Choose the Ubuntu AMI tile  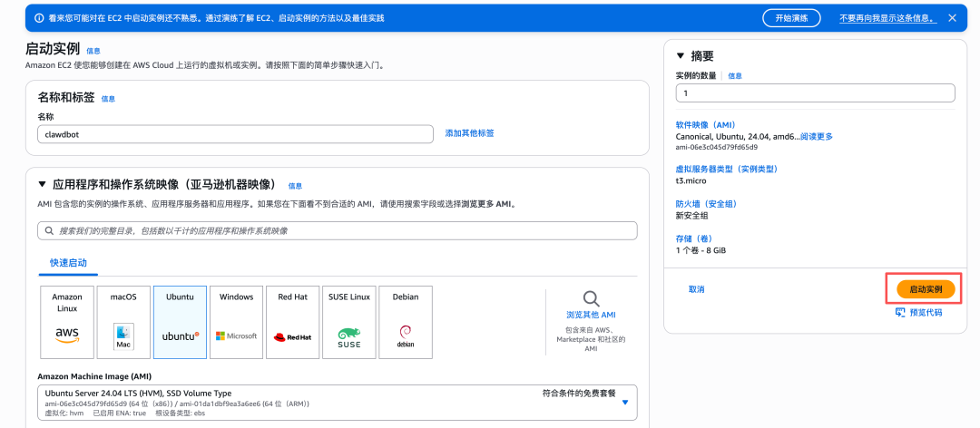(180, 323)
